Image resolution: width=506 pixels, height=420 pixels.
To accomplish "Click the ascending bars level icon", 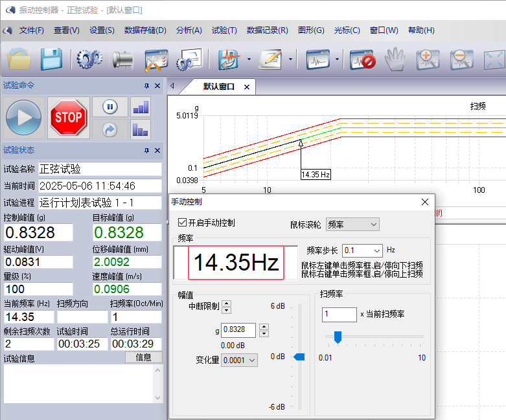I will click(x=141, y=107).
